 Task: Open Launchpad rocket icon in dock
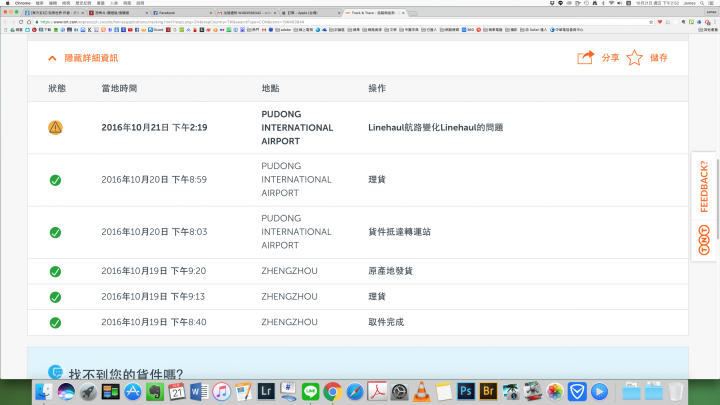click(x=88, y=392)
